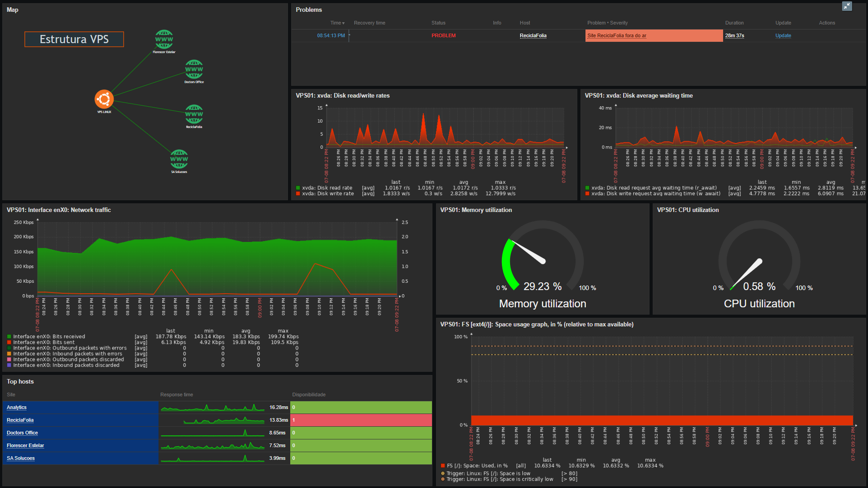Image resolution: width=868 pixels, height=488 pixels.
Task: Click the Space is critically low trigger marker
Action: coord(443,479)
